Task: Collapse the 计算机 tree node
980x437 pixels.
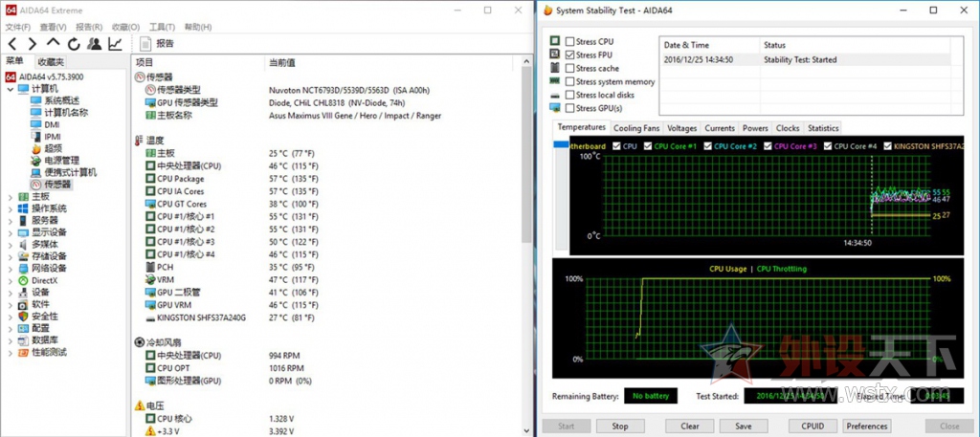Action: point(10,89)
